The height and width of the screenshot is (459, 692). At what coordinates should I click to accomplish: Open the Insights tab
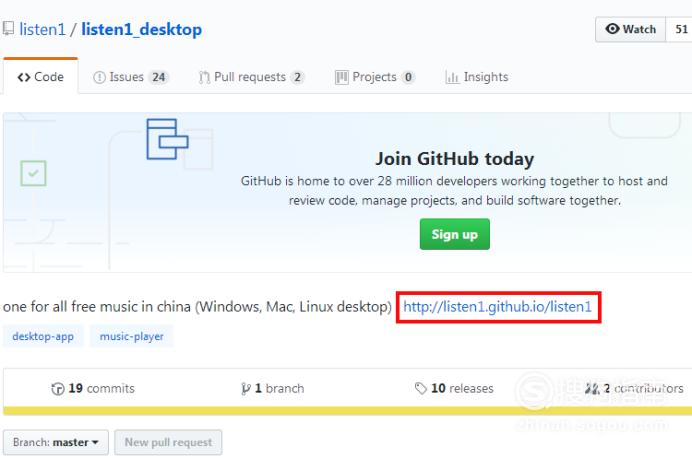[477, 77]
